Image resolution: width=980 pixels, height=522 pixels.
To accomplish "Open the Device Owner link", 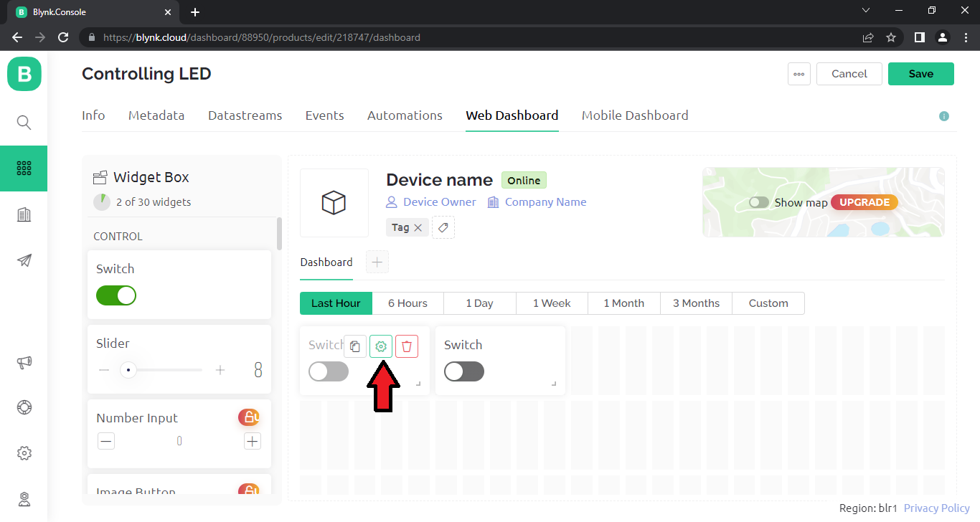I will [x=439, y=202].
